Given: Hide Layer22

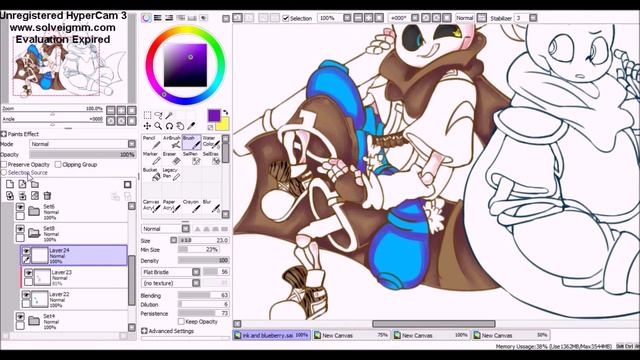Looking at the screenshot, I should pyautogui.click(x=26, y=295).
